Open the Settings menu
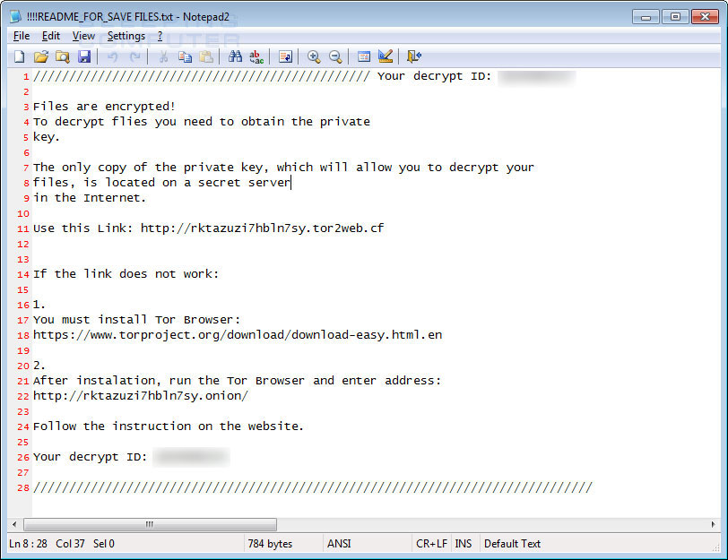Image resolution: width=728 pixels, height=560 pixels. tap(126, 36)
